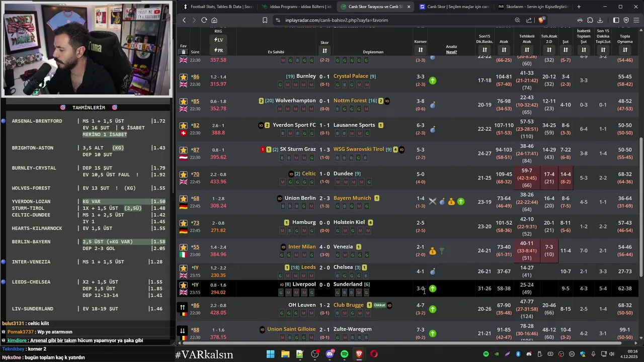Open Spotify from taskbar
Viewport: 644px width, 362px height.
(x=344, y=354)
